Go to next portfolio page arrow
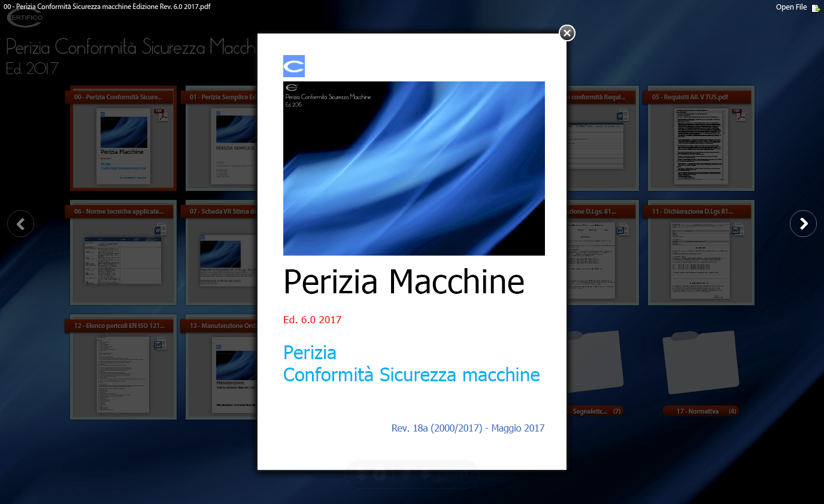Viewport: 824px width, 504px height. coord(803,224)
